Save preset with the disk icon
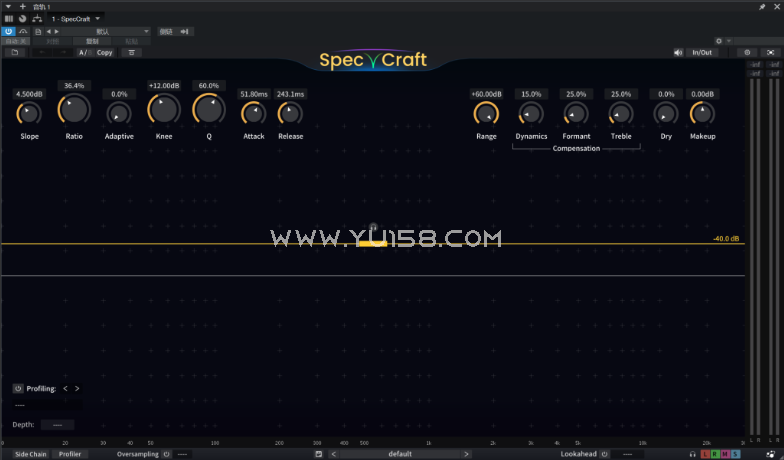The height and width of the screenshot is (460, 784). coord(318,454)
